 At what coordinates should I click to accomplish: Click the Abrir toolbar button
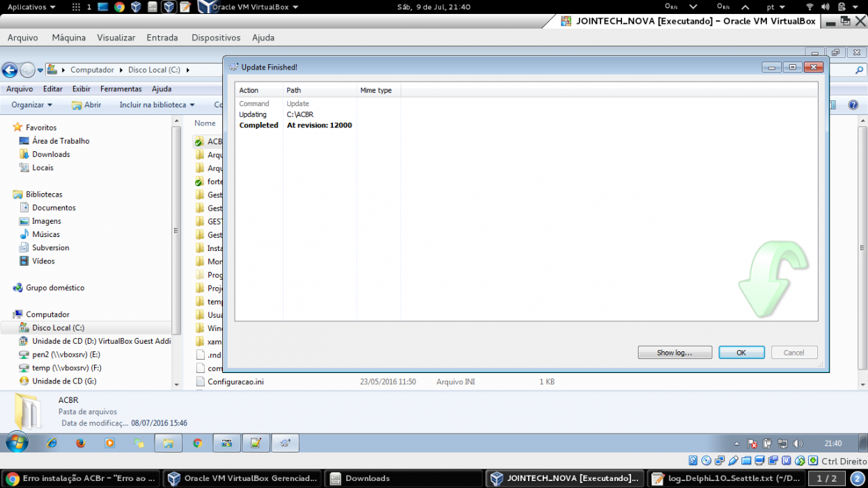(x=86, y=105)
